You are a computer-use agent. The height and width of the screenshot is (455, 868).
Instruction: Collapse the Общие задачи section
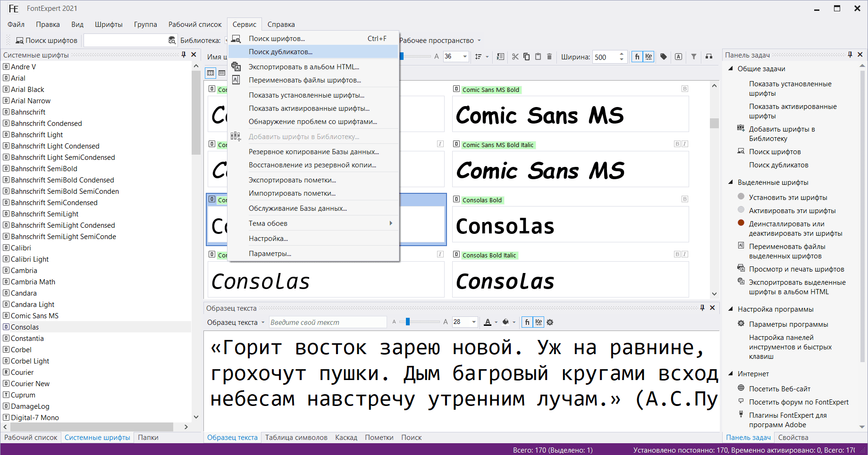pos(731,68)
